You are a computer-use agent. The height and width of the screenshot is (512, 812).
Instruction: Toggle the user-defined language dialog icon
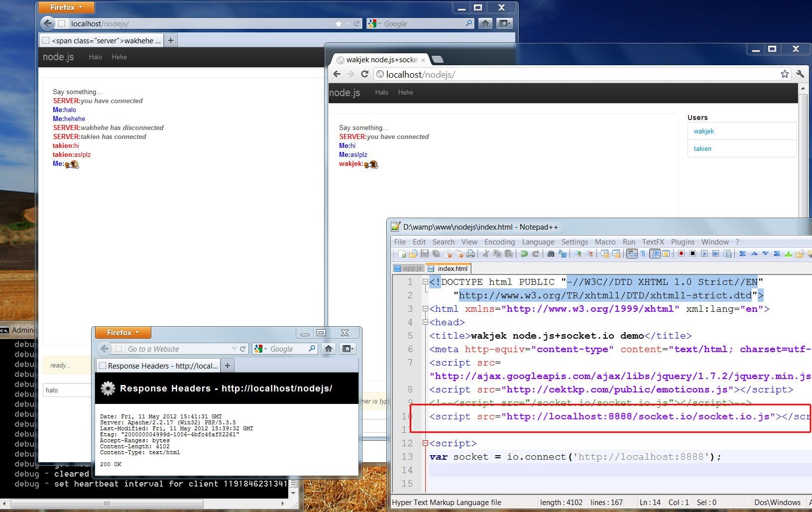[x=666, y=254]
